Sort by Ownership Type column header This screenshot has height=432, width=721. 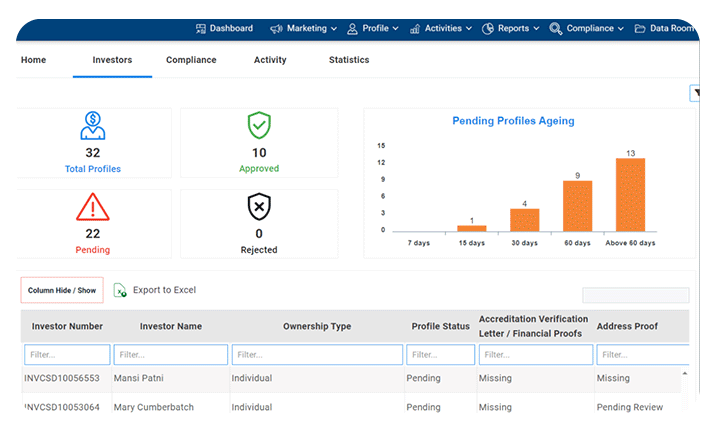[x=317, y=326]
